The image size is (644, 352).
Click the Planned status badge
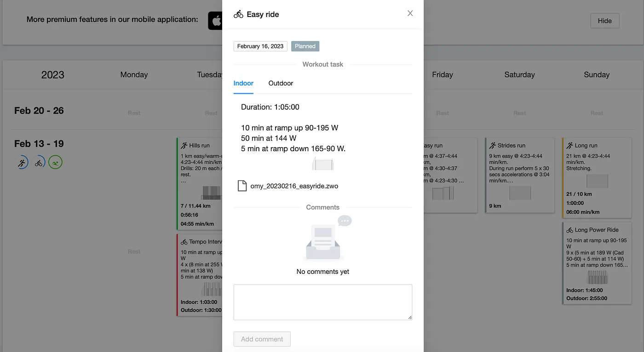305,46
